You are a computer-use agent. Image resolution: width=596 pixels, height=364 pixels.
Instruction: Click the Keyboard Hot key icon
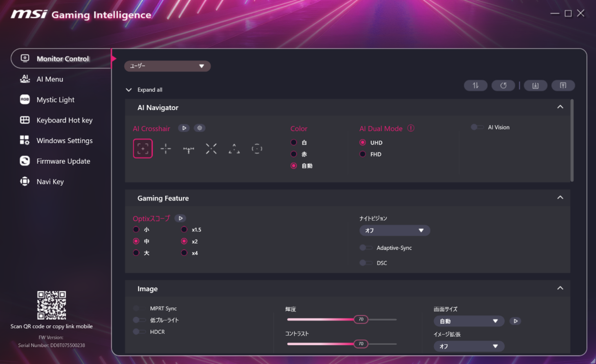(25, 120)
